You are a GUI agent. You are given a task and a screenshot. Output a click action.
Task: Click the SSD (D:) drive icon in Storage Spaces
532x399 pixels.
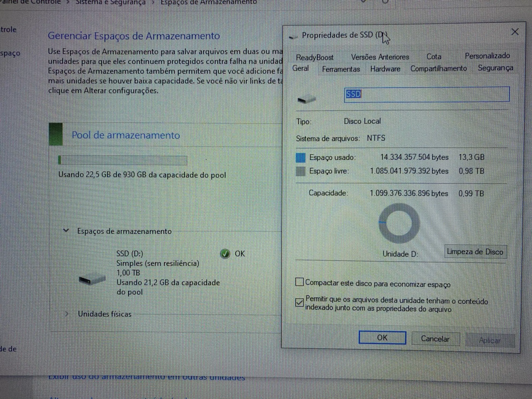coord(92,280)
